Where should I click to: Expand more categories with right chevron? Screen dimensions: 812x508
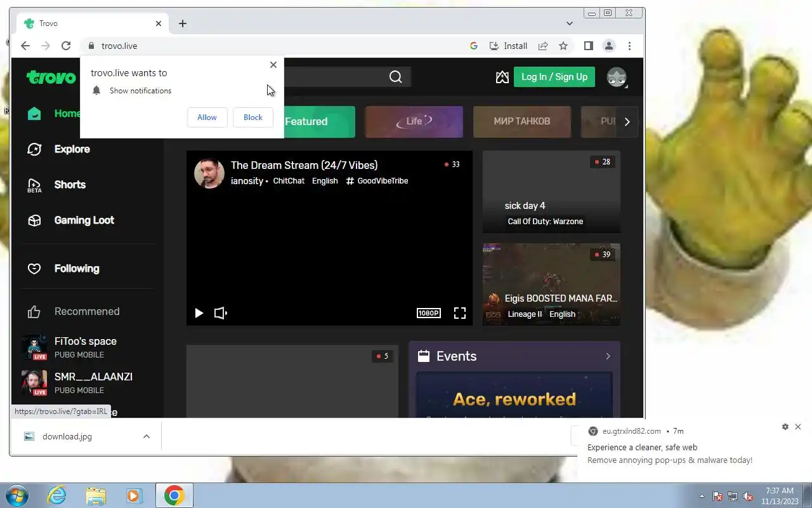tap(627, 122)
